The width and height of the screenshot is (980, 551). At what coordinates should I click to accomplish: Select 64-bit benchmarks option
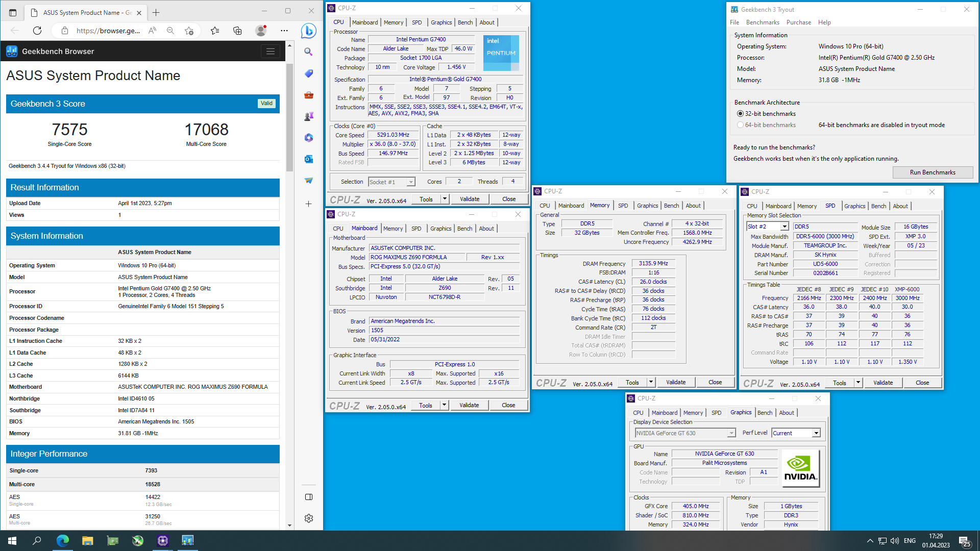(740, 125)
